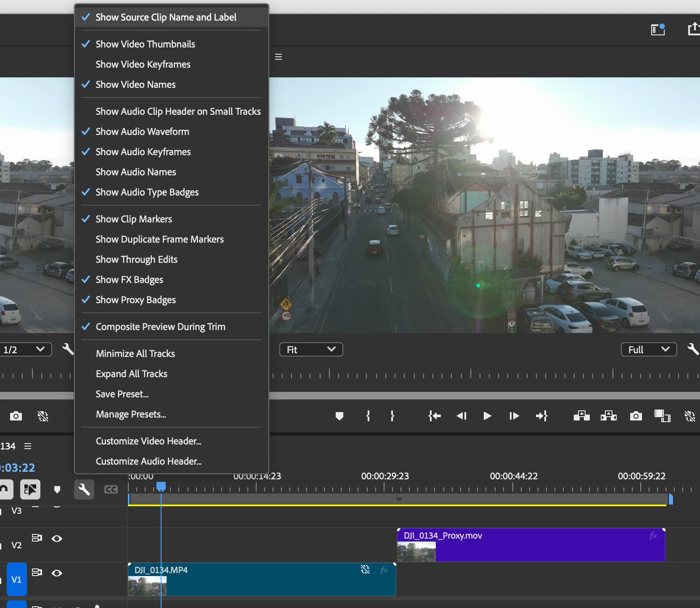Toggle the closed captions CC button

point(111,489)
